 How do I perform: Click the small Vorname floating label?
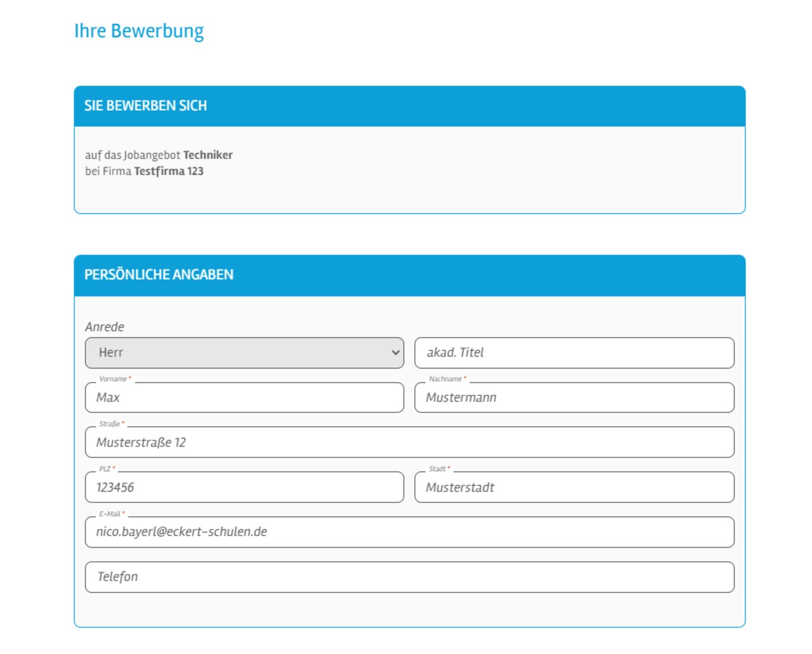(115, 379)
